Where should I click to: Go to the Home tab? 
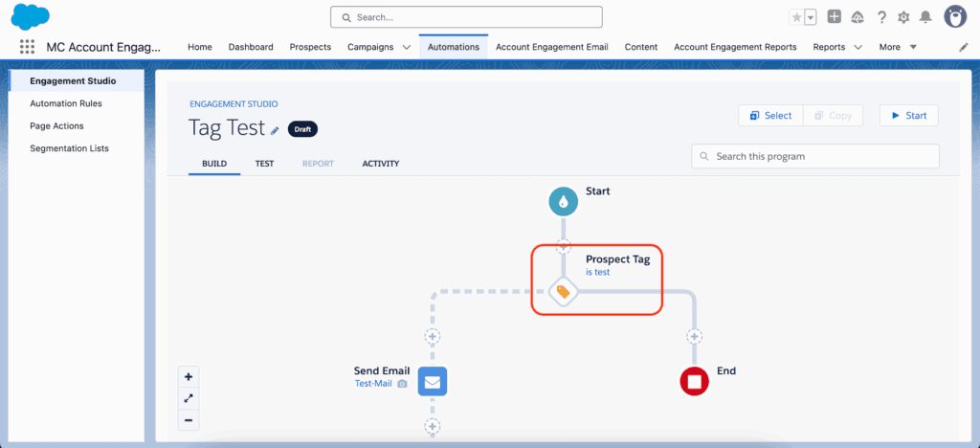click(200, 47)
